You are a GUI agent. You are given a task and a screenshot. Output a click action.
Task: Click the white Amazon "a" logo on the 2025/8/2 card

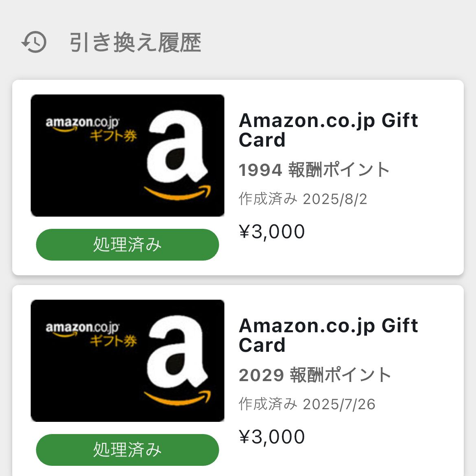[x=177, y=149]
